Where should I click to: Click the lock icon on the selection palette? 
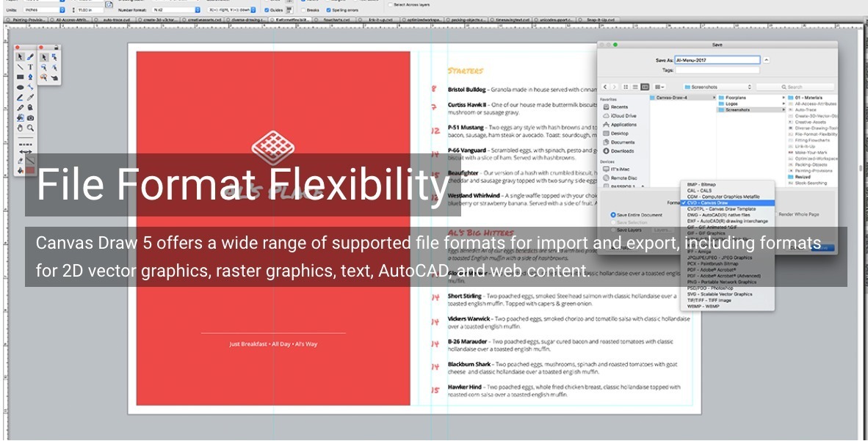tap(57, 48)
